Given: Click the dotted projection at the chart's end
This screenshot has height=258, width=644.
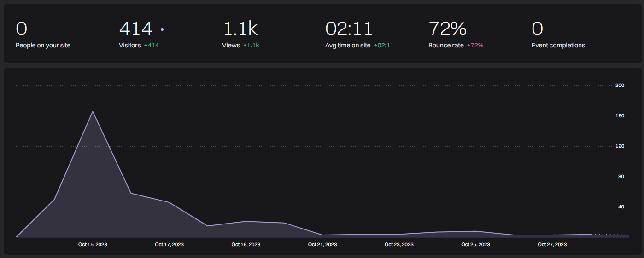Looking at the screenshot, I should (x=610, y=235).
